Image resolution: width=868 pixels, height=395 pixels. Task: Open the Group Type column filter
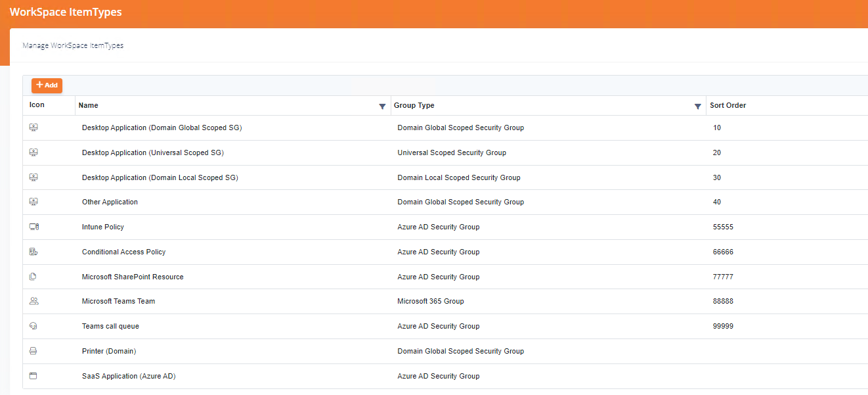pos(698,106)
